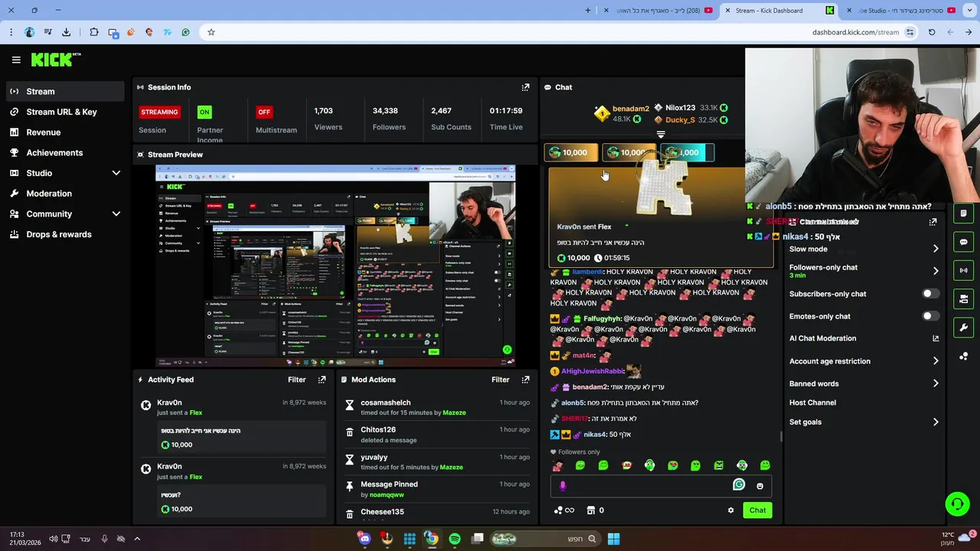Click Mazeze link on cosamashelch timeout
This screenshot has width=980, height=551.
click(454, 412)
